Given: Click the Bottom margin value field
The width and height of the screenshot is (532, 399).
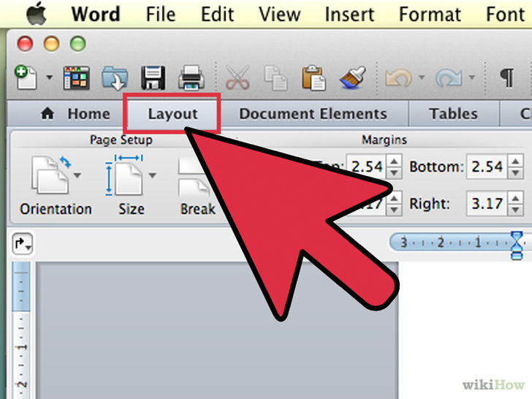Looking at the screenshot, I should [x=487, y=167].
